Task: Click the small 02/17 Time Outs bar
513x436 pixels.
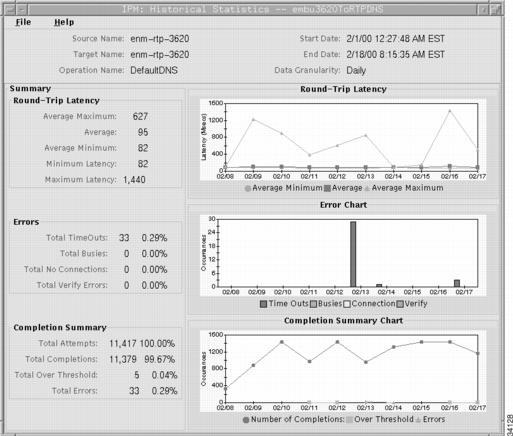Action: 457,283
